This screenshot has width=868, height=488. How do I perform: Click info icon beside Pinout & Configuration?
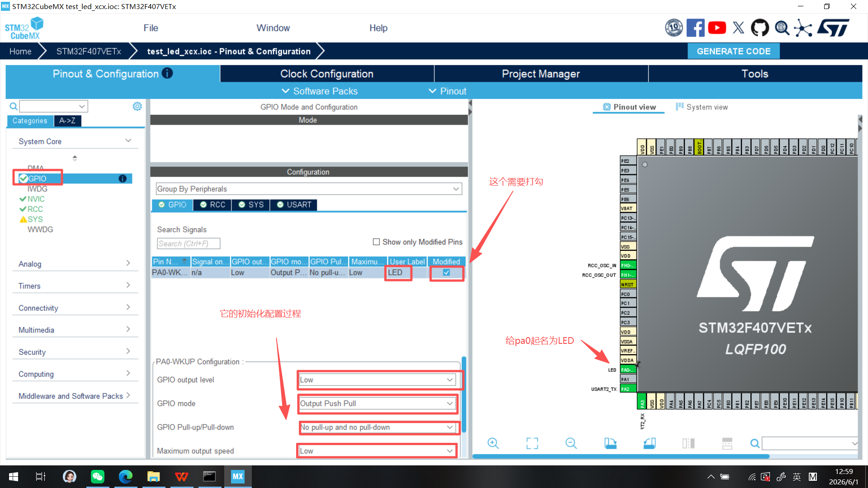167,73
